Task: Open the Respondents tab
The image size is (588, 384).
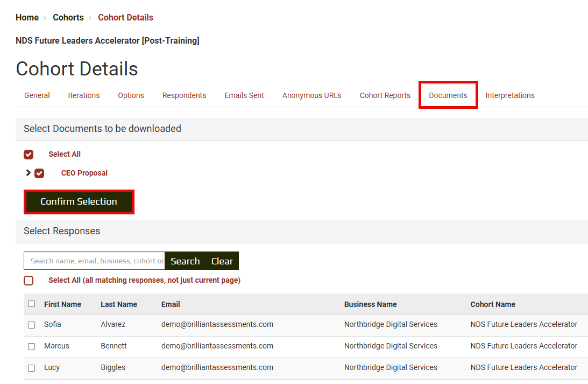Action: pyautogui.click(x=184, y=95)
